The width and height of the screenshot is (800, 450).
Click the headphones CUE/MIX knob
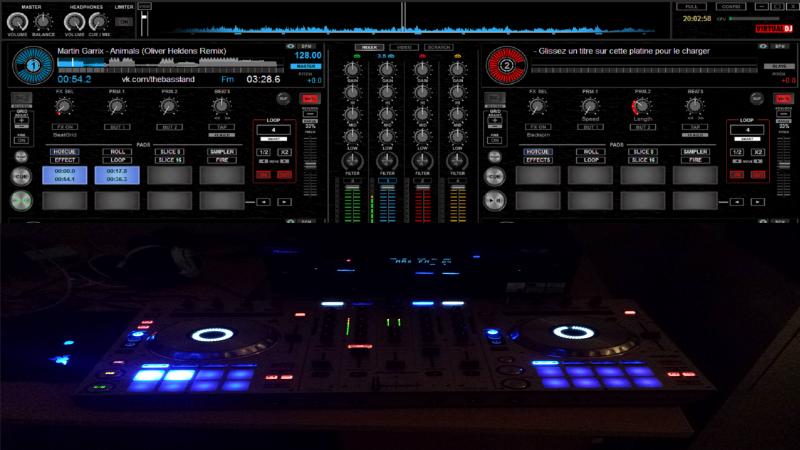(x=99, y=22)
